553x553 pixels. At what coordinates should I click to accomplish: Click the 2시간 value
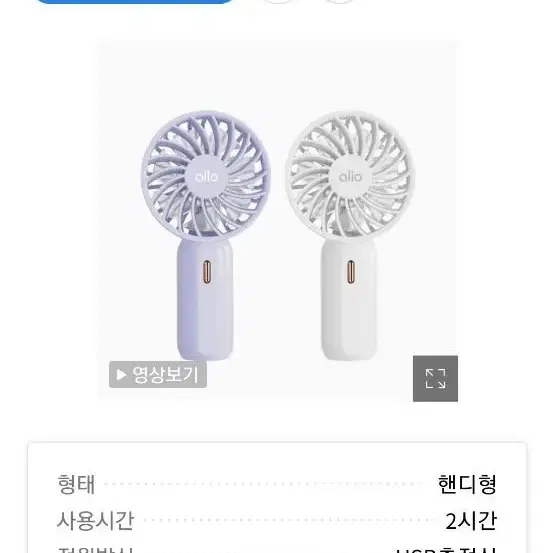[471, 521]
